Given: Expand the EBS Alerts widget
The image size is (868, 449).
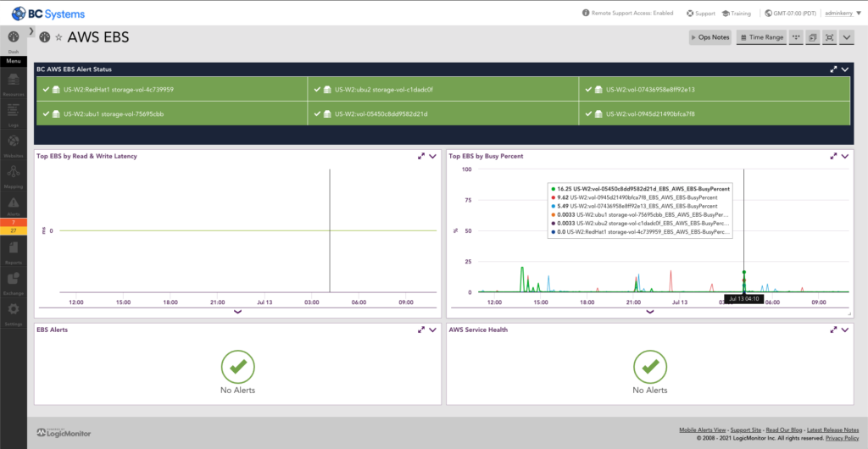Looking at the screenshot, I should [x=421, y=330].
